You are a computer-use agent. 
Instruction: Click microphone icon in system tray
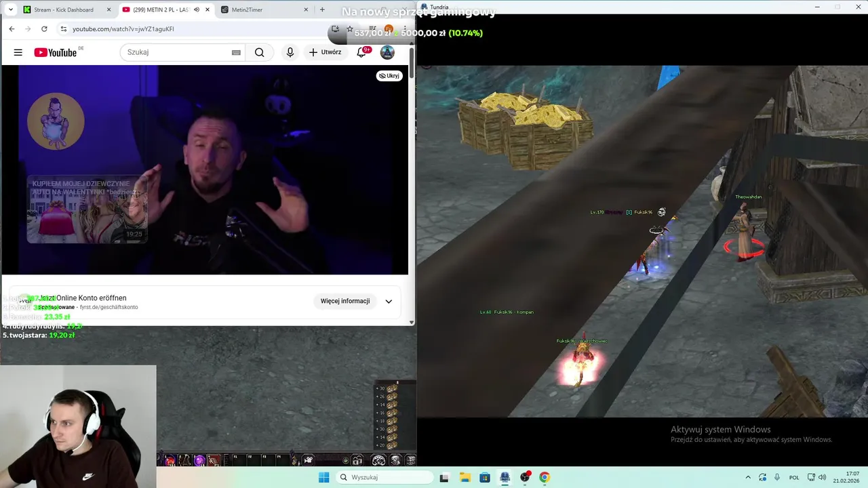pos(776,477)
